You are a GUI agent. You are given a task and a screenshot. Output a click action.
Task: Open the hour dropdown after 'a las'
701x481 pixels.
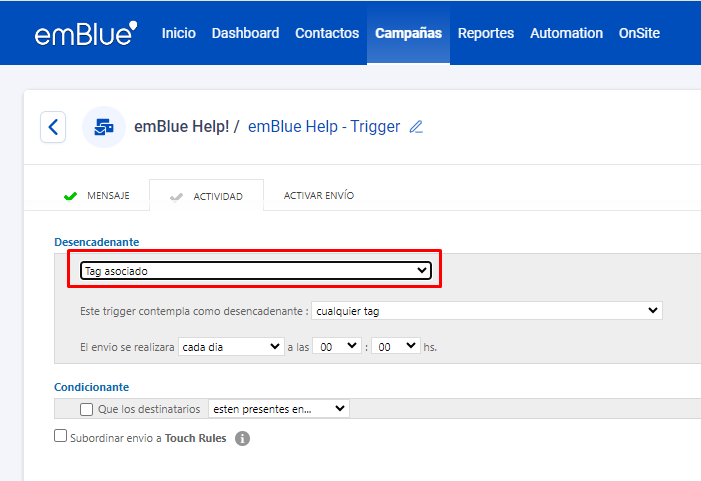pyautogui.click(x=337, y=347)
